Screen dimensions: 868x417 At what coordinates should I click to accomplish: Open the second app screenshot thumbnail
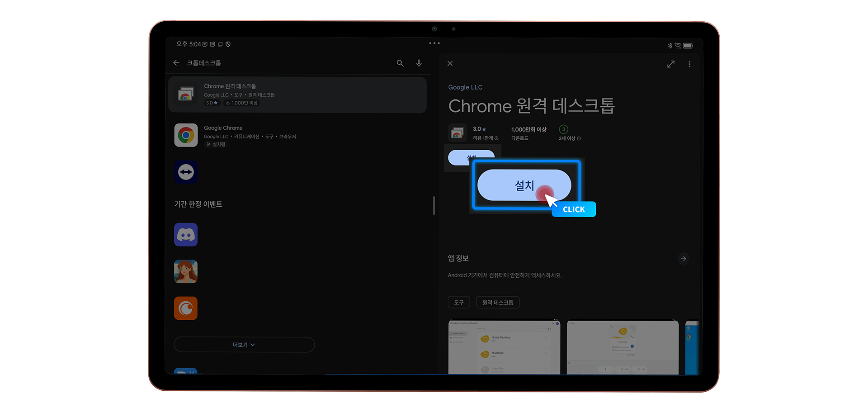tap(623, 347)
